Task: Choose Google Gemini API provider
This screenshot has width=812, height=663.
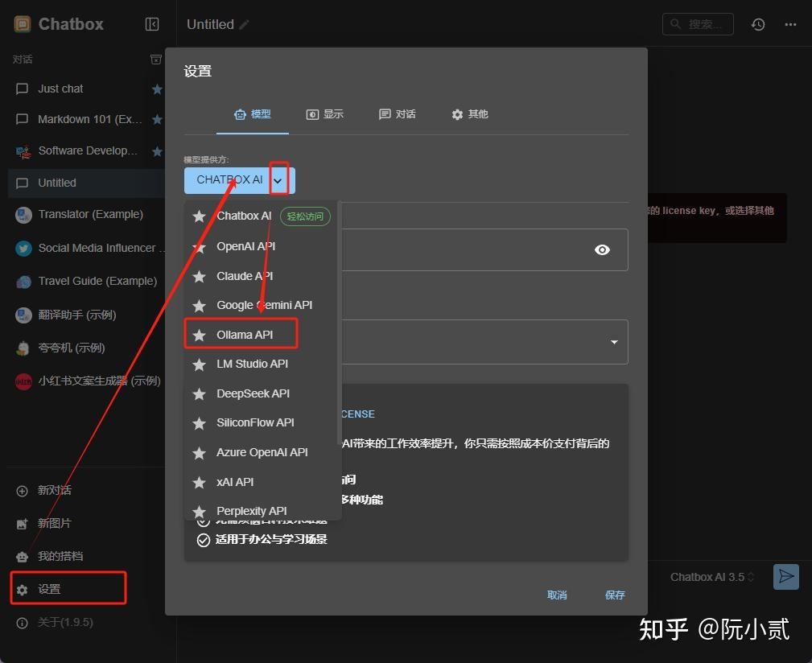Action: pos(261,306)
